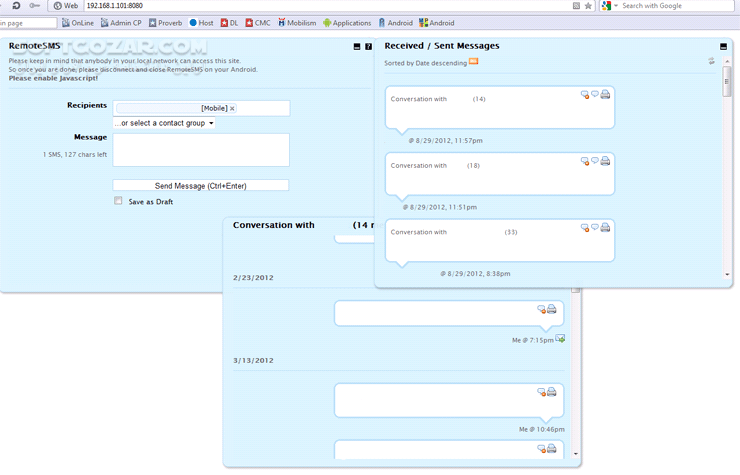Screen dimensions: 740x475
Task: Click delete icon on the 10:46pm message
Action: click(541, 392)
